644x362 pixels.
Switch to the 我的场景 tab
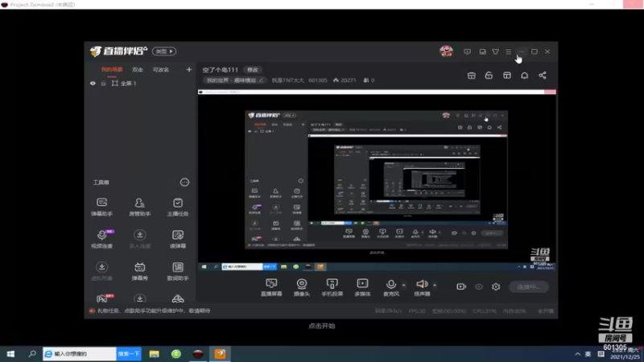click(x=112, y=70)
